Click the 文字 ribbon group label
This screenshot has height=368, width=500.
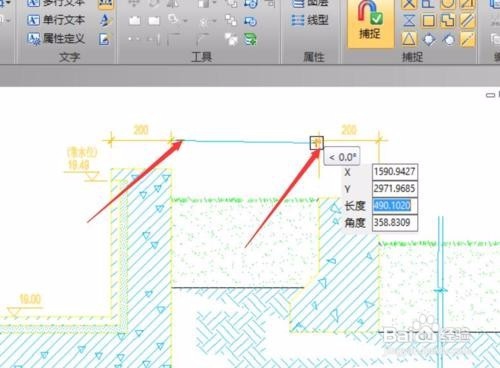pyautogui.click(x=69, y=57)
